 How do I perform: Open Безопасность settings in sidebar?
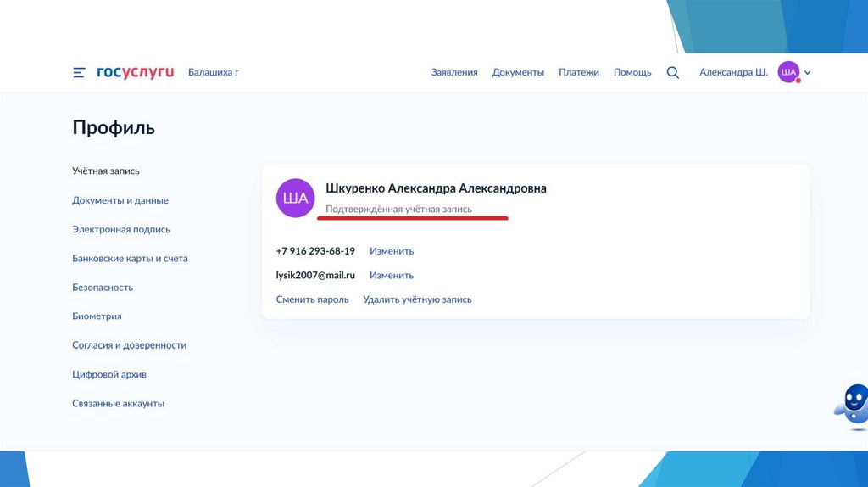tap(103, 288)
